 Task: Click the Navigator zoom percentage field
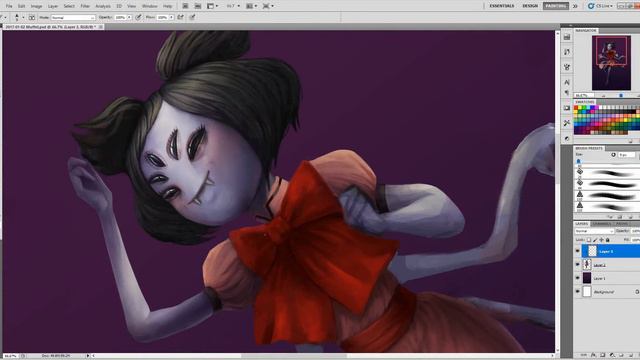[x=584, y=96]
